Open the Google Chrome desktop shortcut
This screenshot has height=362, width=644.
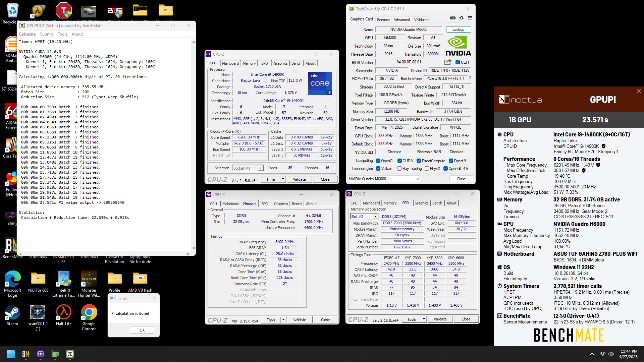point(89,317)
